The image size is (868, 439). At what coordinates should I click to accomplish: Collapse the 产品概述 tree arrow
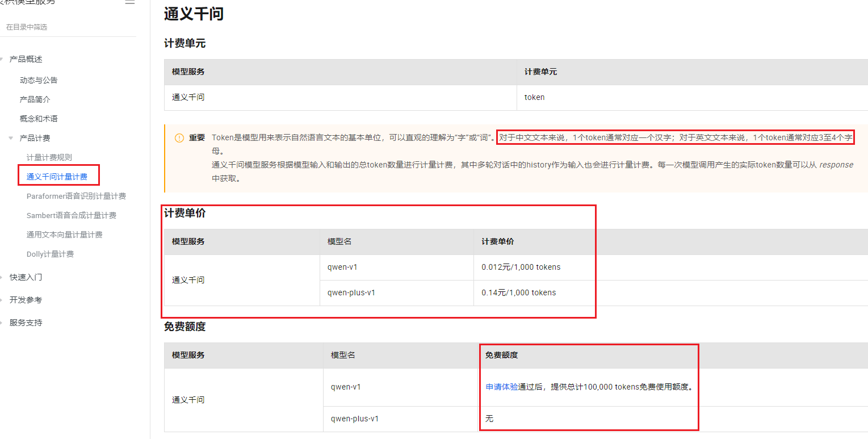2,59
